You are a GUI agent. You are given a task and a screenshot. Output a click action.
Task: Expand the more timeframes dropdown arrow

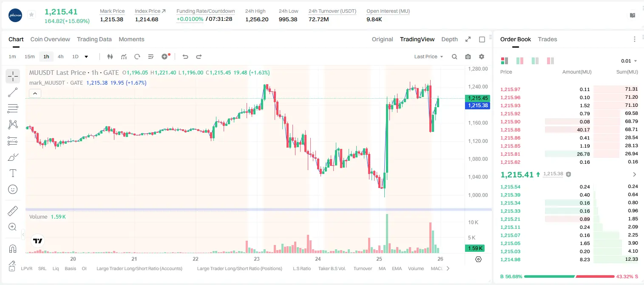(86, 57)
